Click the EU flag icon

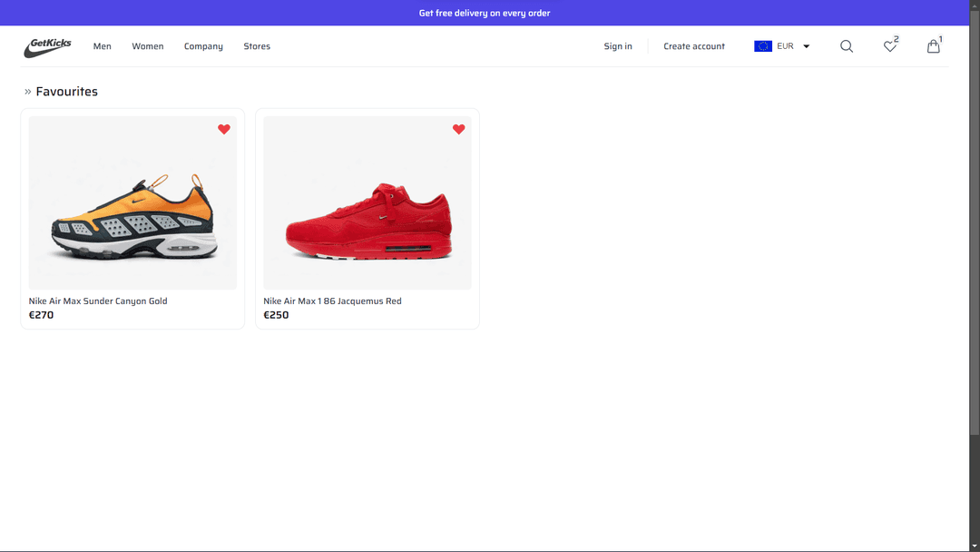[x=763, y=46]
